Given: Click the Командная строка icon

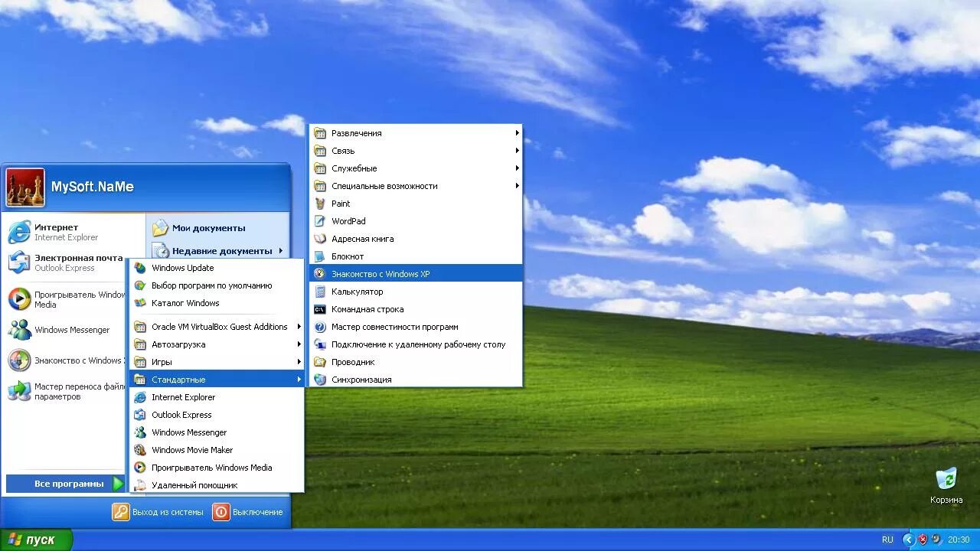Looking at the screenshot, I should pyautogui.click(x=320, y=309).
